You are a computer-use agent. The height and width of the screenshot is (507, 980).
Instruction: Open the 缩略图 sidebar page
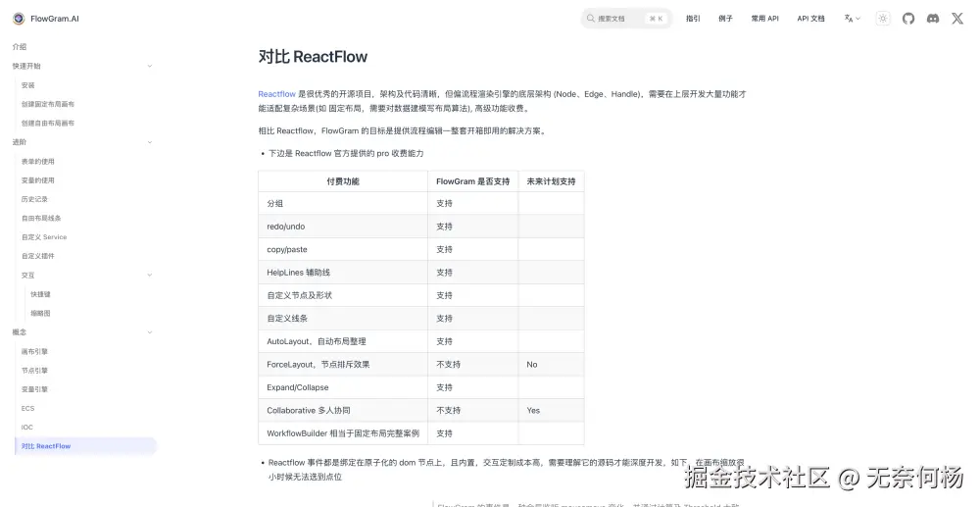pos(40,313)
